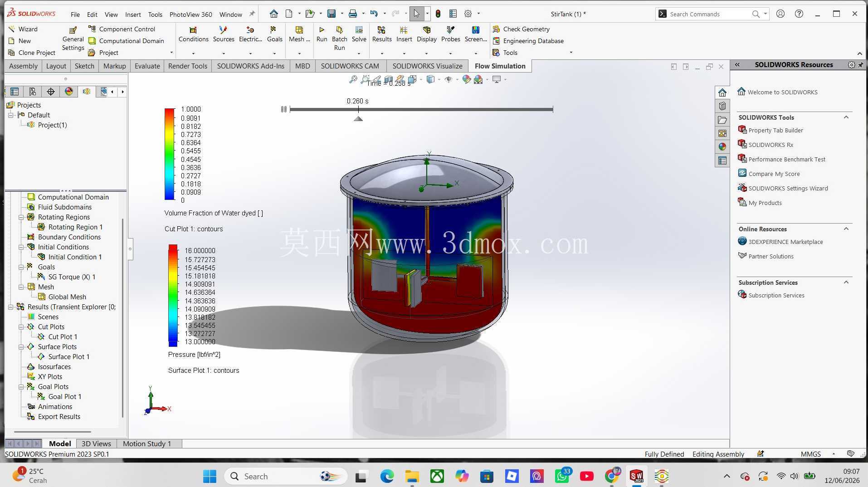Image resolution: width=868 pixels, height=487 pixels.
Task: Click the transient time slider track
Action: 421,109
